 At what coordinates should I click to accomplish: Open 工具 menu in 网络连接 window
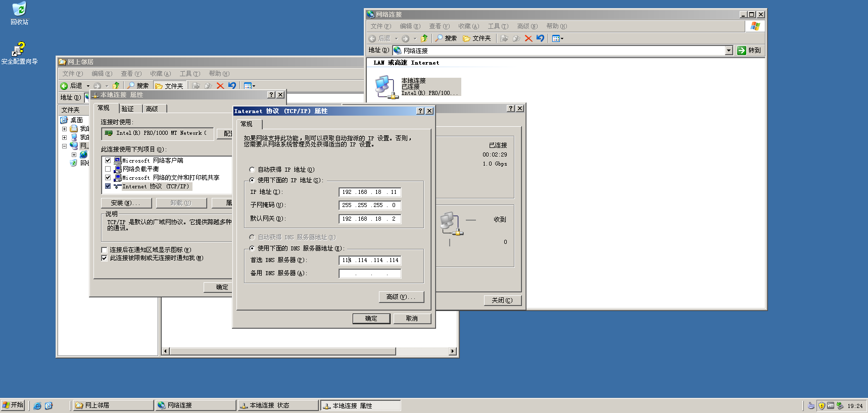(498, 26)
